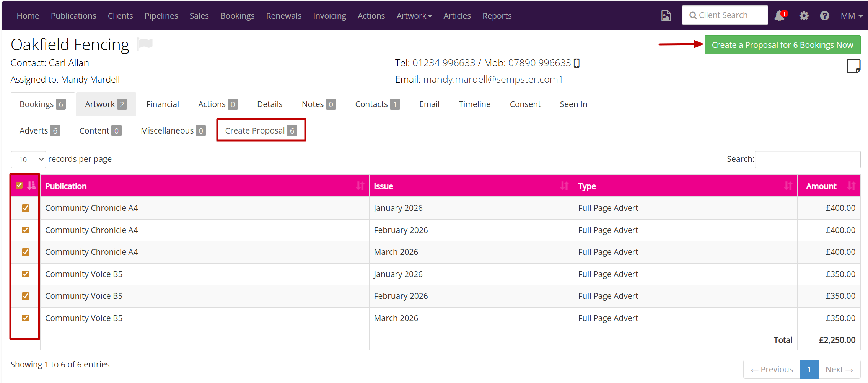Go to Home in the navbar

pos(28,16)
